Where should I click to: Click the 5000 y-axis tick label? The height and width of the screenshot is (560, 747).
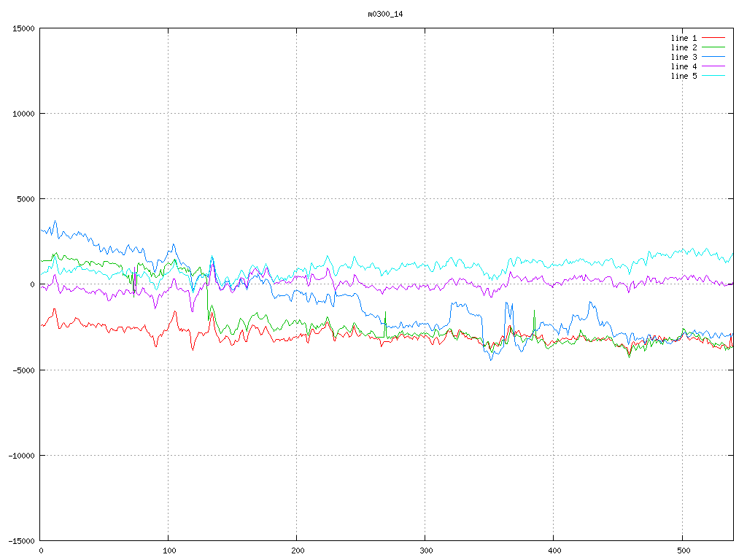pos(25,199)
